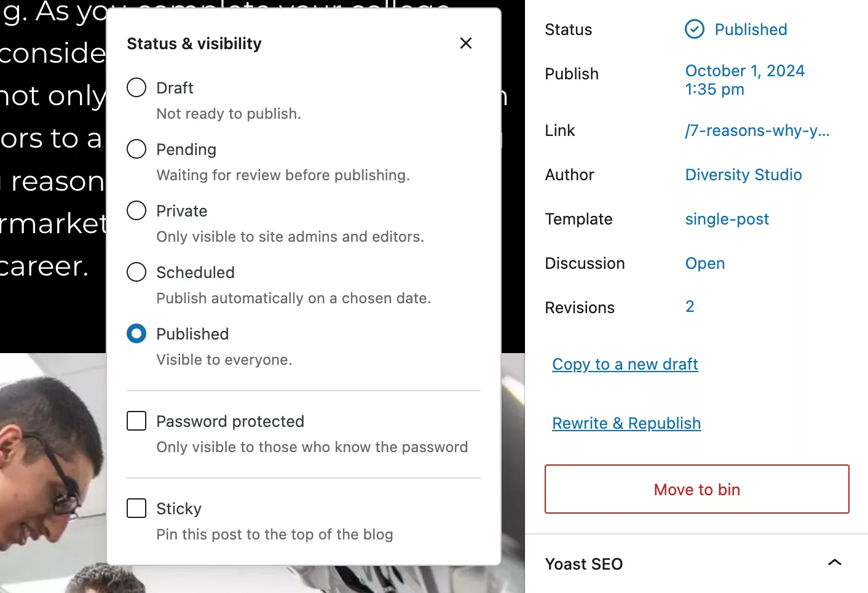Select the Draft status radio button

[x=136, y=87]
